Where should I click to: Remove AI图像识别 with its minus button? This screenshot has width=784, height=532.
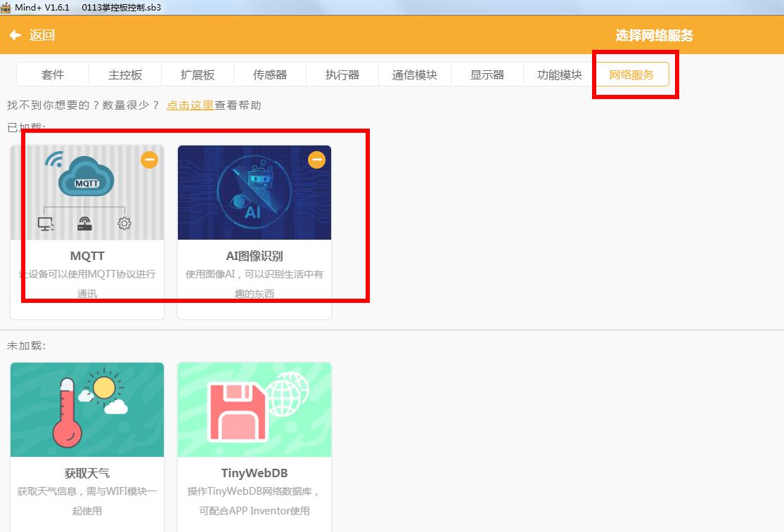[x=316, y=160]
